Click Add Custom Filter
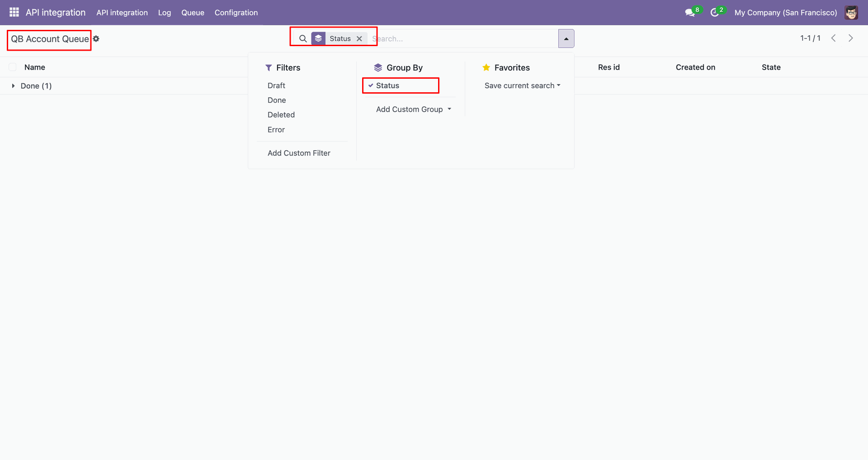Screen dimensions: 868x460 [299, 153]
